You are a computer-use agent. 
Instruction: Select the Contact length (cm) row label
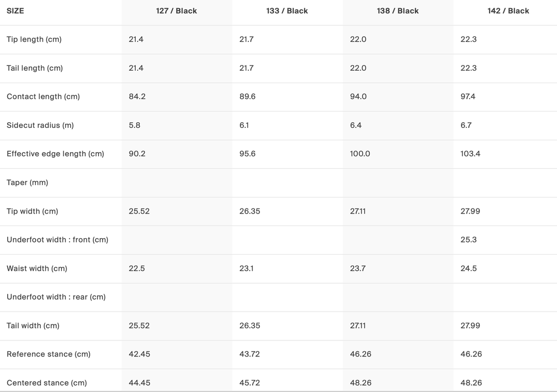point(43,96)
